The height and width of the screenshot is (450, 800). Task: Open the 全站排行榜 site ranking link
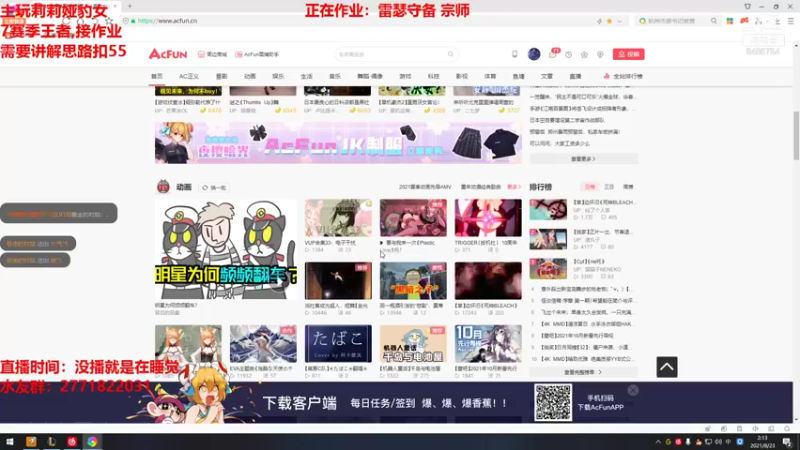pos(623,76)
